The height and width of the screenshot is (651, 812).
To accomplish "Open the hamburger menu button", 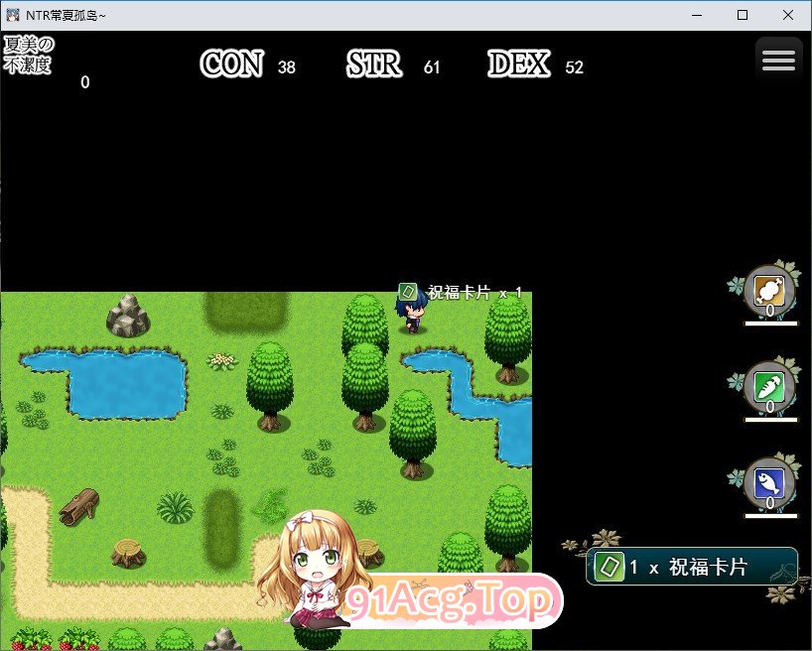I will [778, 61].
